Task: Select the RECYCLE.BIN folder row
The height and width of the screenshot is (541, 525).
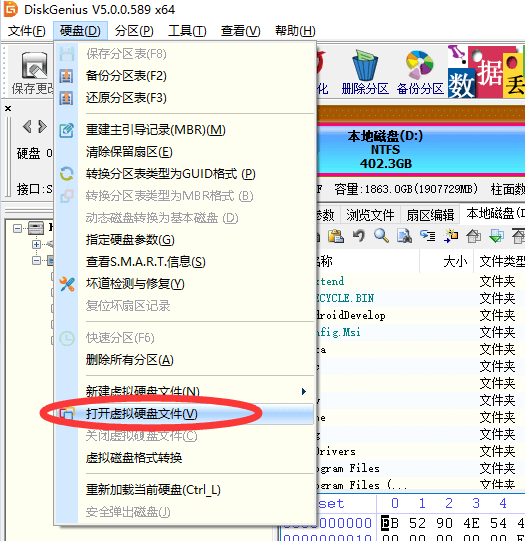Action: [421, 298]
